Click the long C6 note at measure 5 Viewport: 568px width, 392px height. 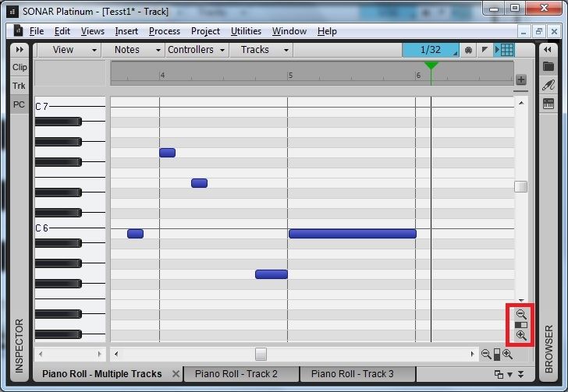tap(352, 234)
